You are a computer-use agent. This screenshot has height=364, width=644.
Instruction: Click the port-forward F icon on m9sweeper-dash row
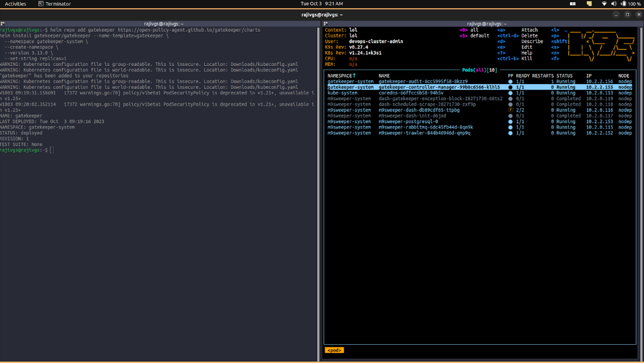pyautogui.click(x=510, y=110)
